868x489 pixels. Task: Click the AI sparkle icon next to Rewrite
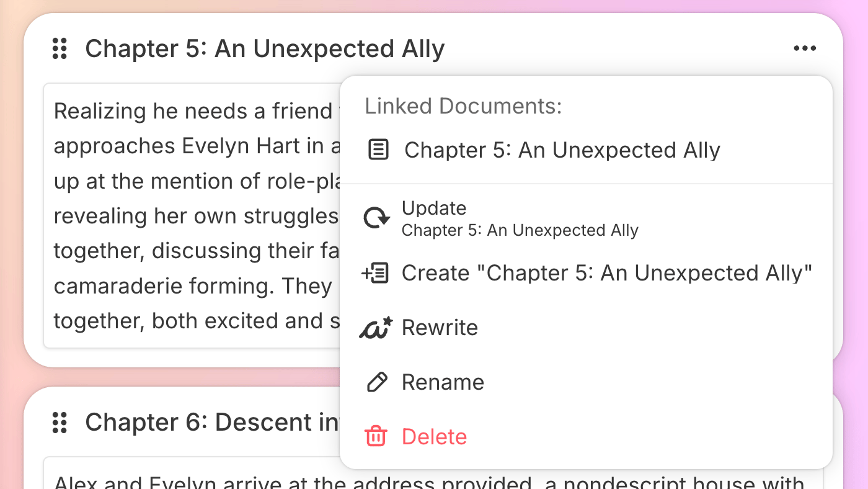[377, 327]
